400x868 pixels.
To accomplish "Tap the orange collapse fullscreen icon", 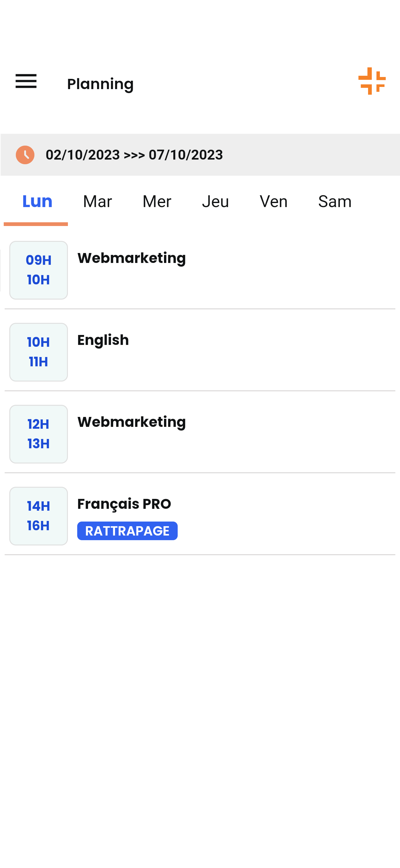I will pyautogui.click(x=372, y=81).
